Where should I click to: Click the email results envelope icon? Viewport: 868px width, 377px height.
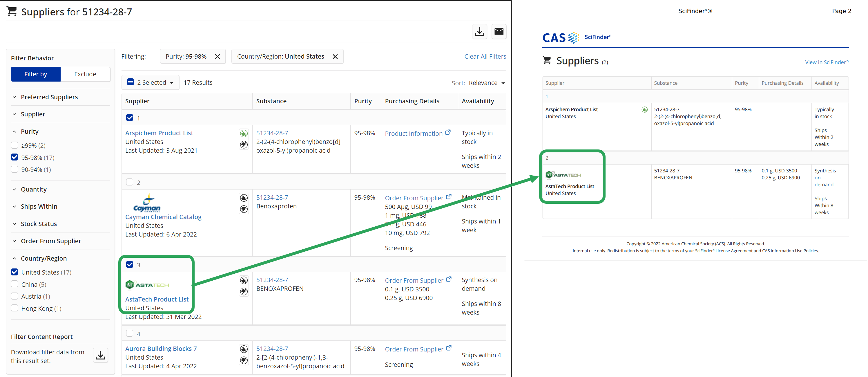coord(499,32)
